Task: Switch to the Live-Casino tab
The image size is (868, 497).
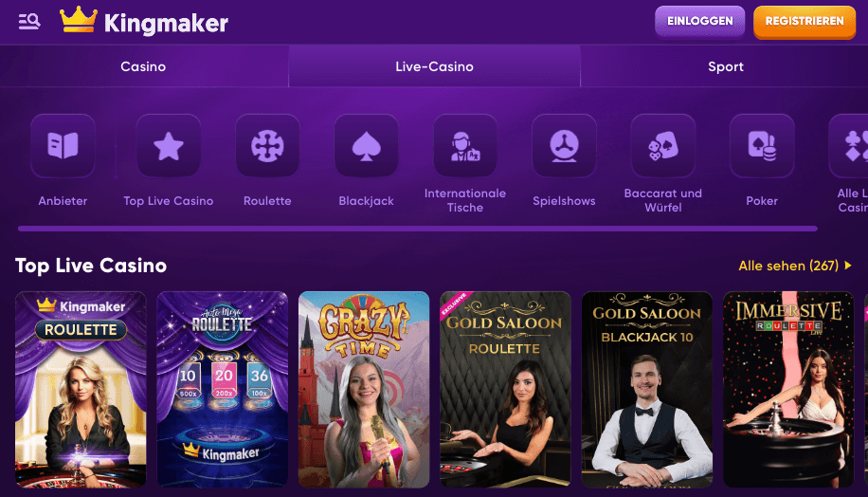Action: point(435,66)
